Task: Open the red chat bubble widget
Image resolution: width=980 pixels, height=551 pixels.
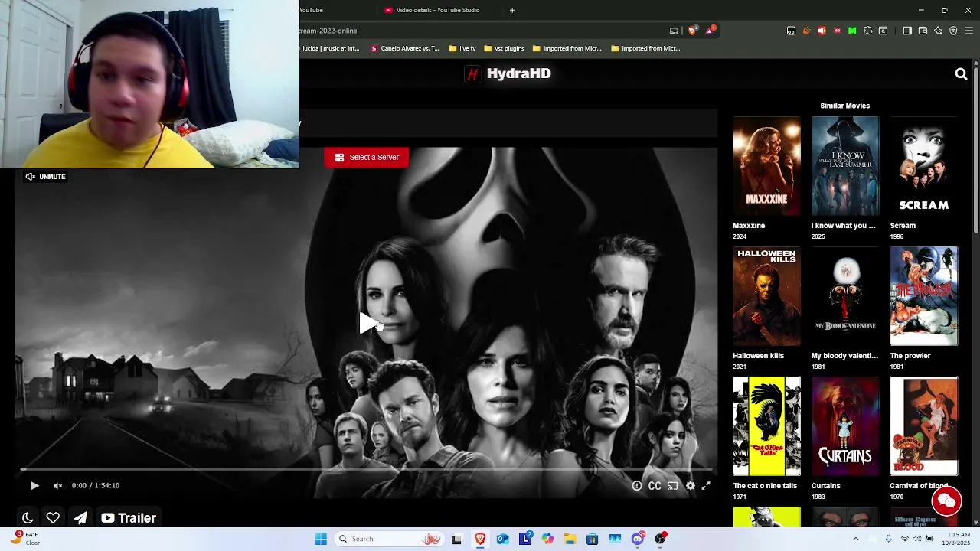Action: (x=946, y=501)
